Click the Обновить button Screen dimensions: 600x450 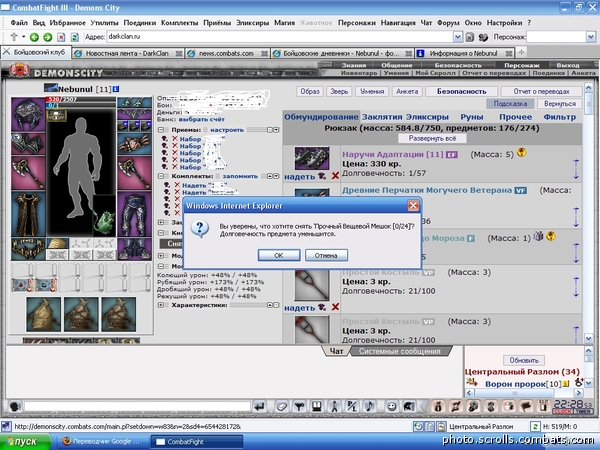[524, 360]
